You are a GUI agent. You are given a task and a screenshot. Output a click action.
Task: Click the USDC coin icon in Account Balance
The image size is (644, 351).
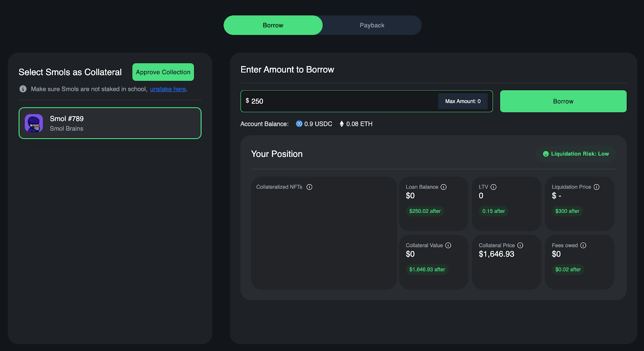pos(299,124)
